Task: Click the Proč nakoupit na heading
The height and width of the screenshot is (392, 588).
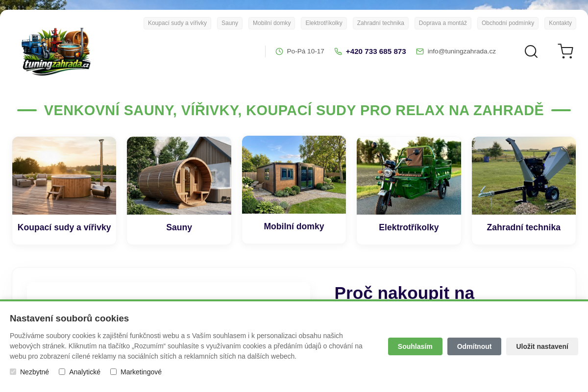Action: click(404, 293)
